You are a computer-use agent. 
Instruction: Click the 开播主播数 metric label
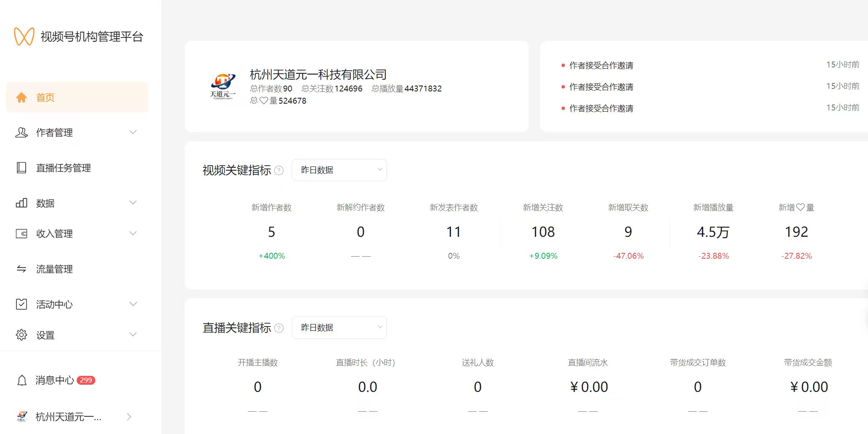point(258,362)
